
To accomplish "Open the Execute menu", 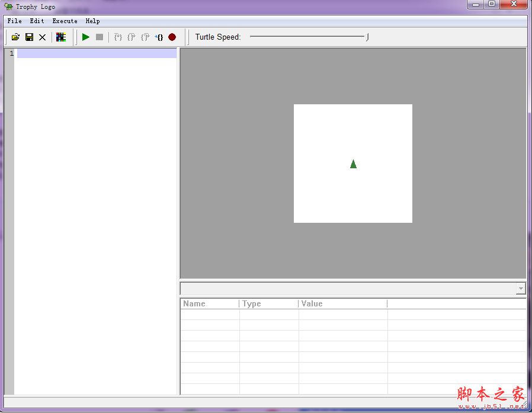I will pos(65,21).
